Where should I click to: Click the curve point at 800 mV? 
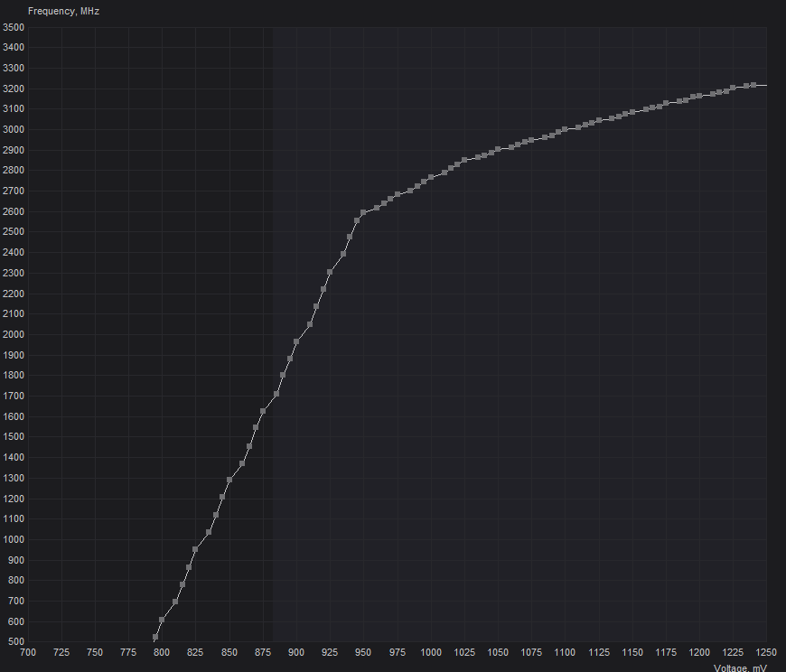click(162, 621)
